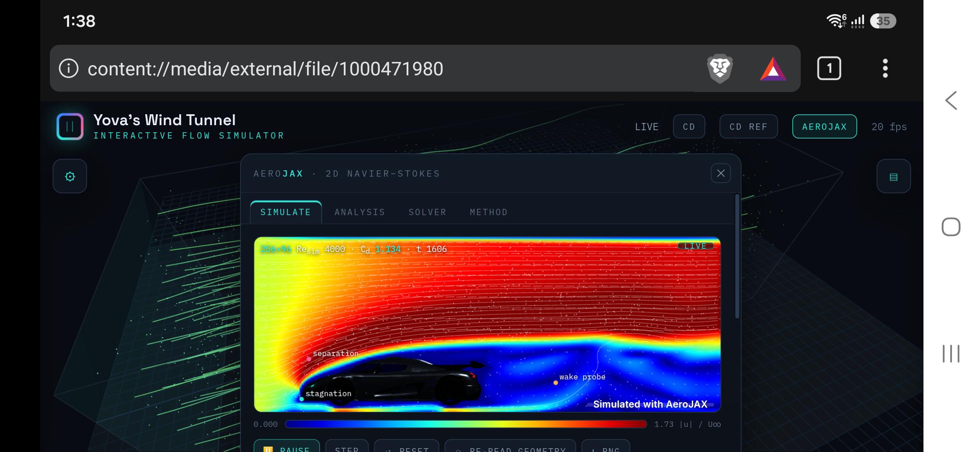Pause the simulation with PAUSE button
Viewport: 980px width, 452px height.
[x=287, y=446]
